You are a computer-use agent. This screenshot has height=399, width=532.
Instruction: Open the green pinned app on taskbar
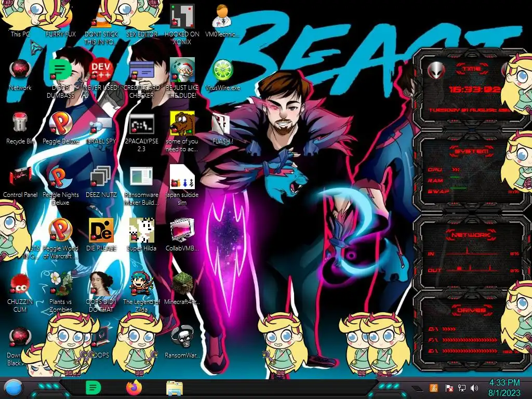point(94,388)
